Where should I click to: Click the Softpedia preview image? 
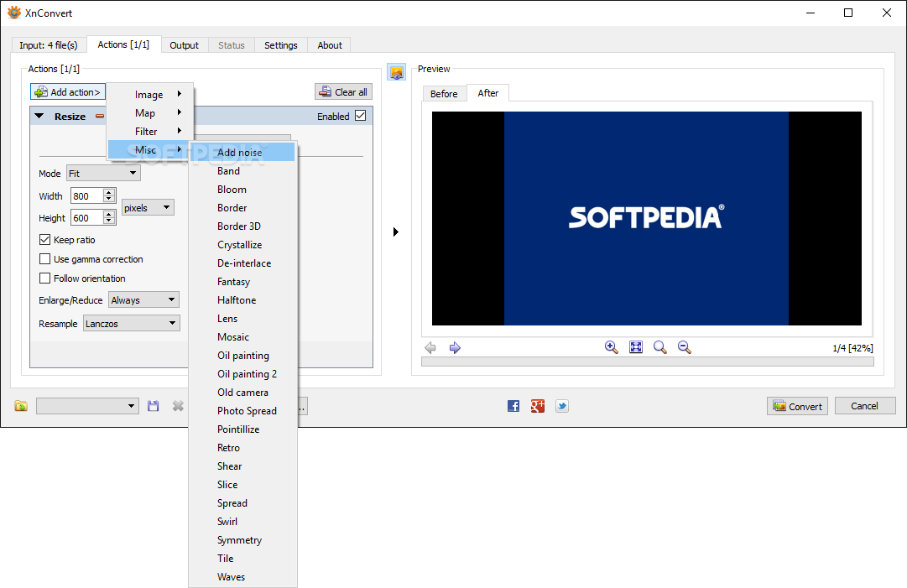pyautogui.click(x=647, y=218)
